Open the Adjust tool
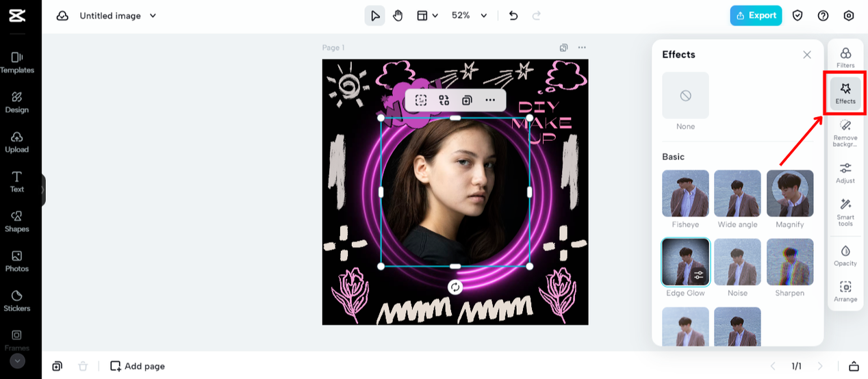868x379 pixels. click(x=845, y=173)
